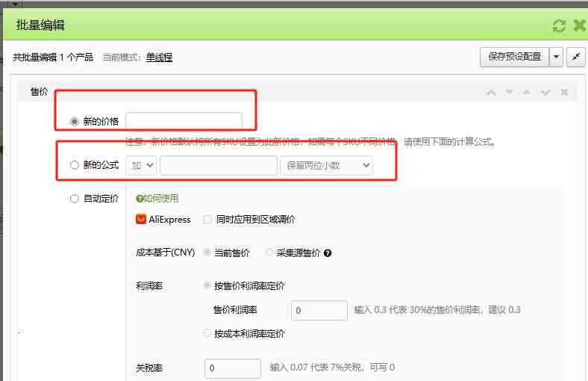
Task: Click the small down-triangle icon in 售价 header
Action: [x=509, y=92]
